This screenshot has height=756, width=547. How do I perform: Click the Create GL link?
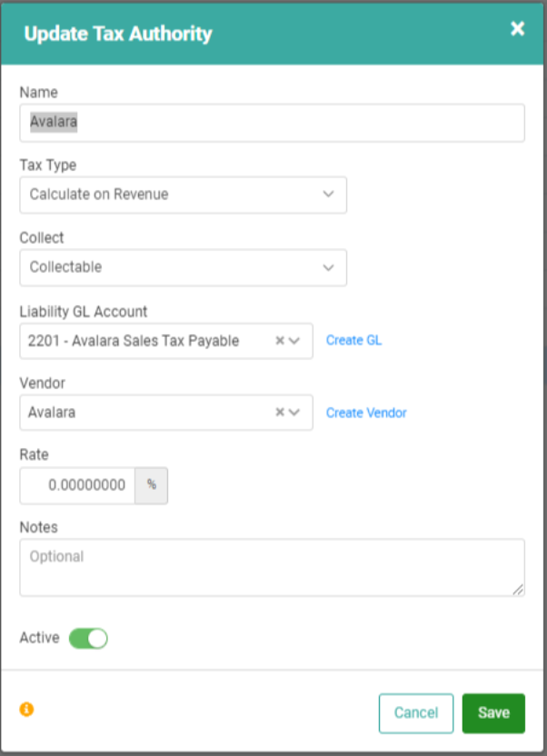pyautogui.click(x=353, y=341)
